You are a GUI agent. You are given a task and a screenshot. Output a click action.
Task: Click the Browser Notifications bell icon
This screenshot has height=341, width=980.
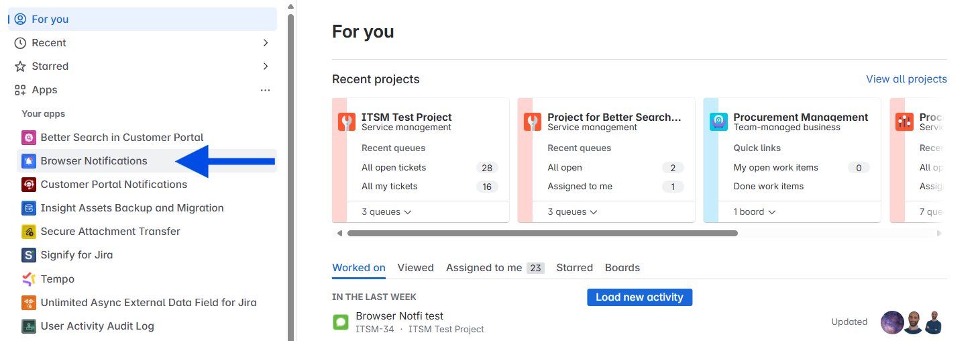(28, 161)
